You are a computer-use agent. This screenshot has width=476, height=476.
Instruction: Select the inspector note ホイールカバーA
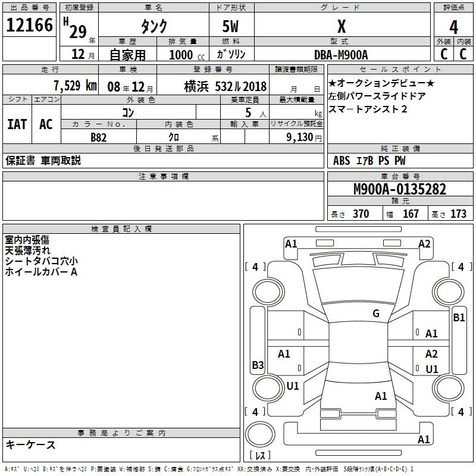(41, 272)
